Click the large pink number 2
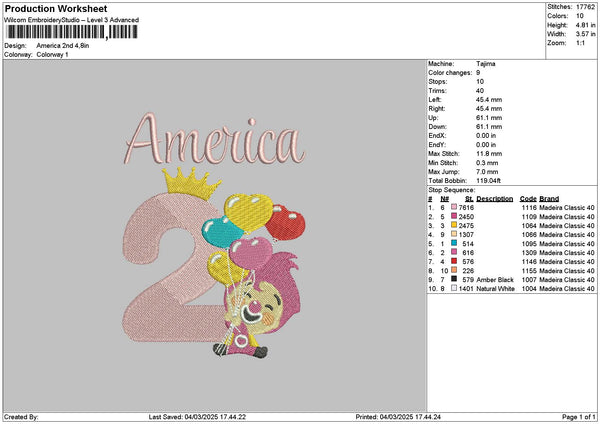Image resolution: width=600 pixels, height=424 pixels. 172,267
